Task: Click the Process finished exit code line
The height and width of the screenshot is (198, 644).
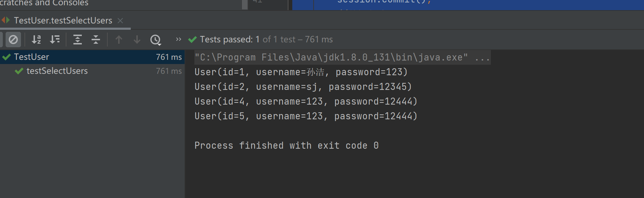Action: [x=286, y=146]
